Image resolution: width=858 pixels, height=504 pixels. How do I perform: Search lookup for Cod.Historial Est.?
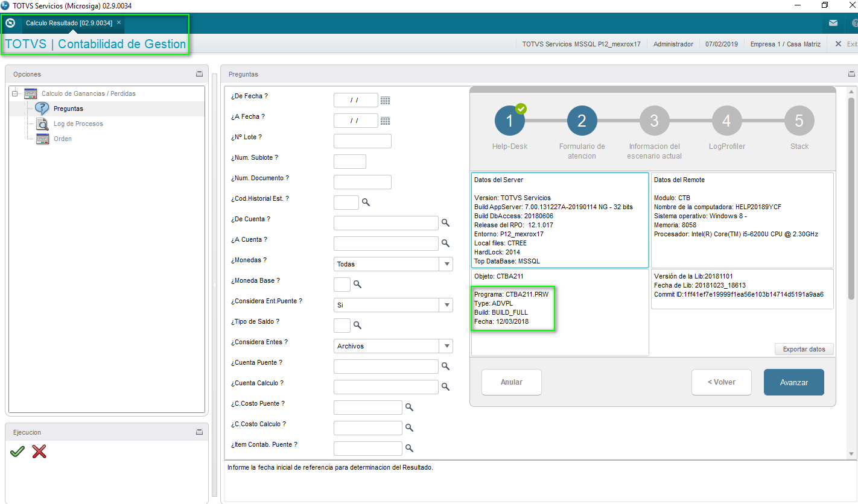point(366,203)
